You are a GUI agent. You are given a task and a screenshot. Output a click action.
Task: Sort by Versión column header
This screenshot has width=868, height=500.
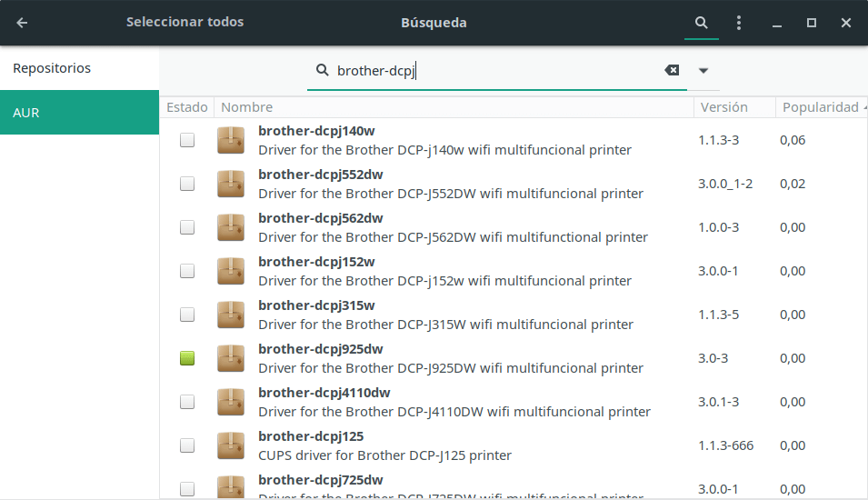tap(723, 107)
